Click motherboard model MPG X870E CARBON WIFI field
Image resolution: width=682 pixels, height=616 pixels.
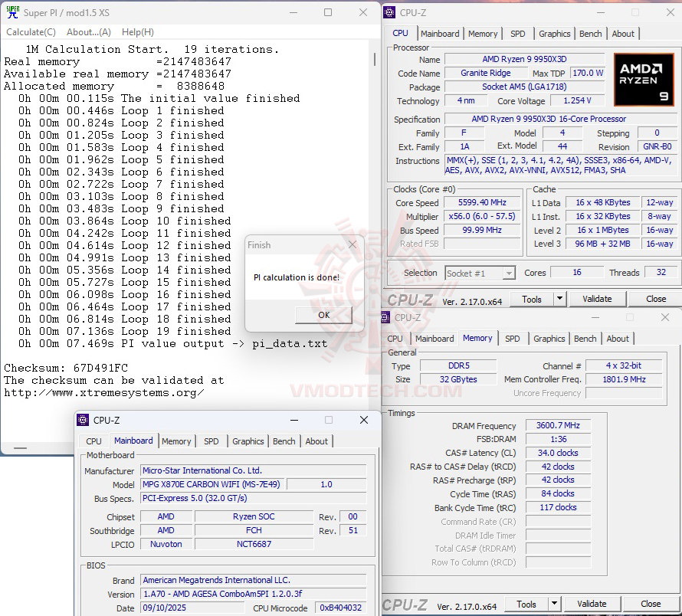211,484
